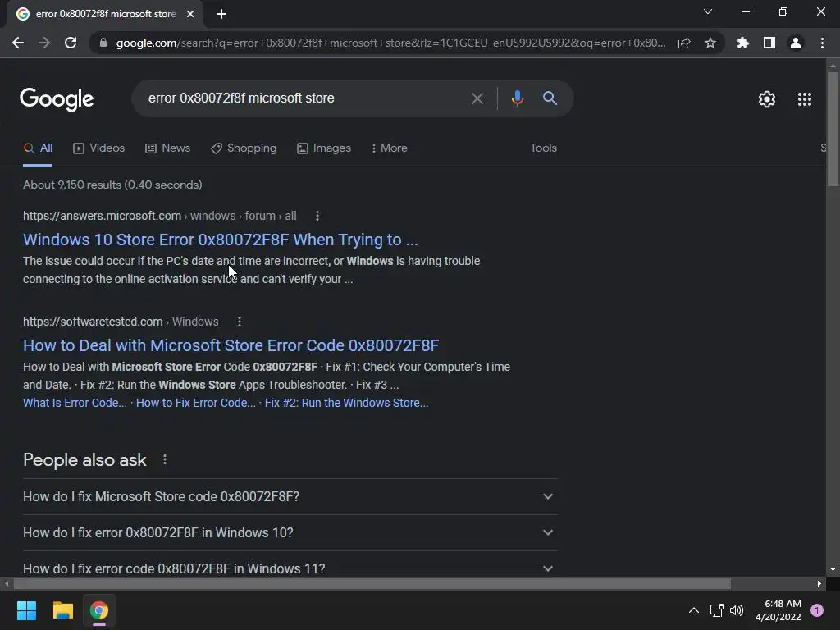The width and height of the screenshot is (840, 630).
Task: Search by voice microphone icon
Action: pyautogui.click(x=517, y=98)
